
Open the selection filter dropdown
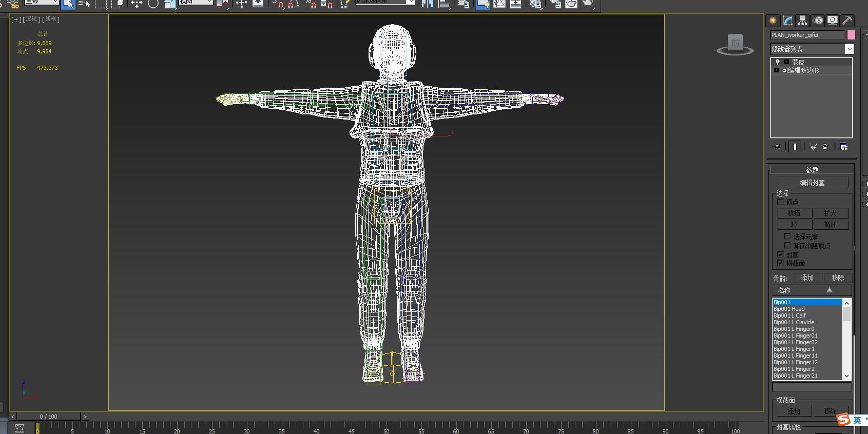click(x=42, y=2)
